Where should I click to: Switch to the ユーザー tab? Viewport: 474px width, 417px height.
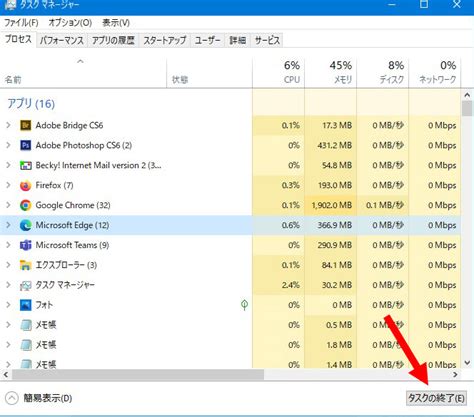pyautogui.click(x=207, y=41)
